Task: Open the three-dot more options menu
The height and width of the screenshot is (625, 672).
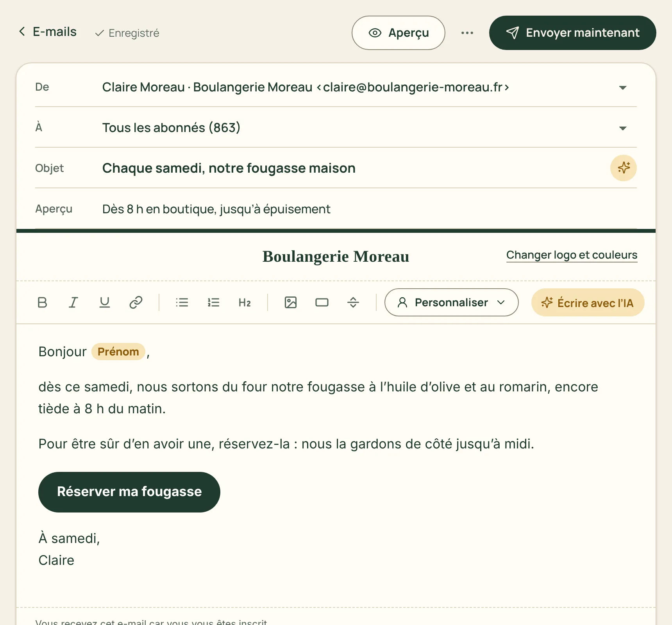Action: pos(467,33)
